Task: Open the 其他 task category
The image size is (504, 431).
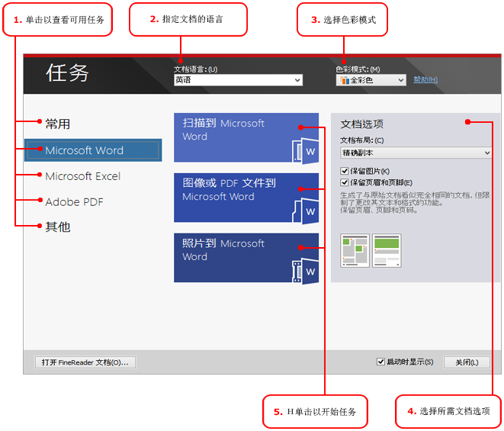Action: 57,227
